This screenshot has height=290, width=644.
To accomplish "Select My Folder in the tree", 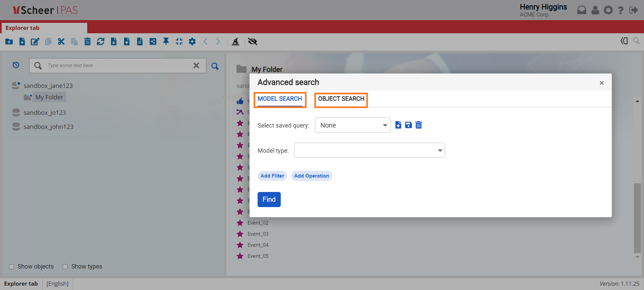I will [49, 97].
